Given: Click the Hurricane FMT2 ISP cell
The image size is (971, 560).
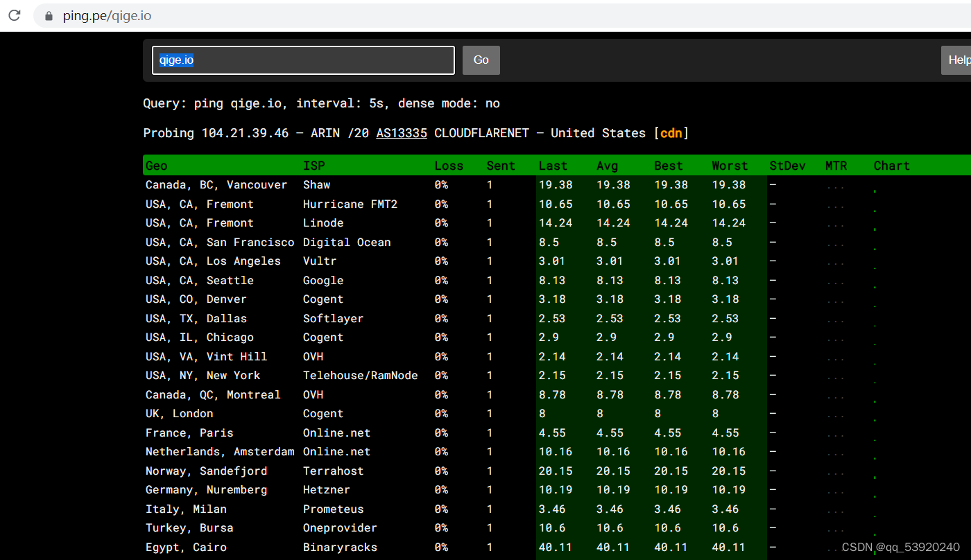Looking at the screenshot, I should tap(350, 204).
